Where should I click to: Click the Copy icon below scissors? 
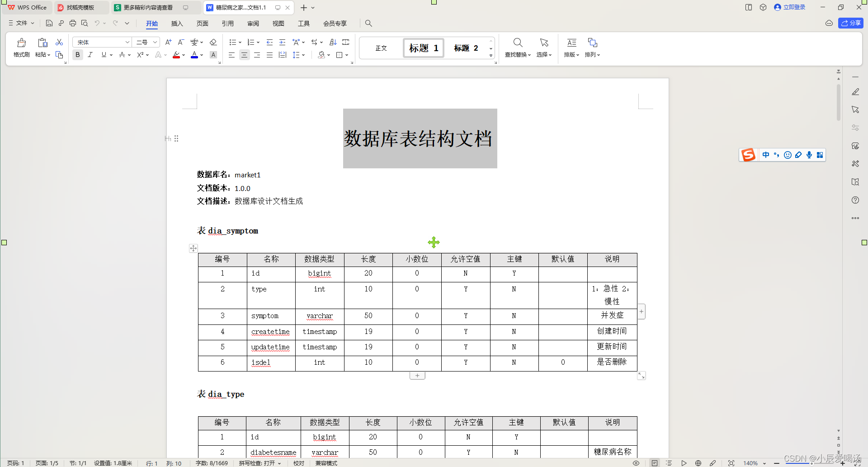tap(59, 55)
